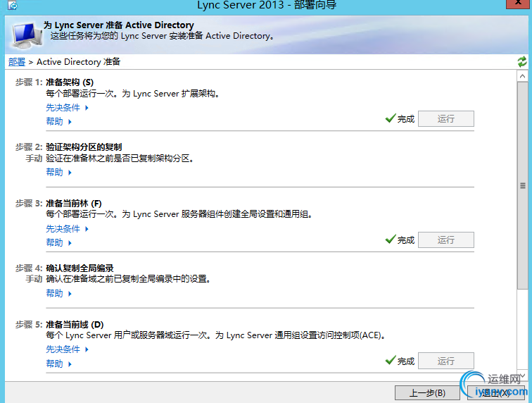Click 运行 button for step 5 准备当前域
This screenshot has width=532, height=403.
(x=446, y=361)
